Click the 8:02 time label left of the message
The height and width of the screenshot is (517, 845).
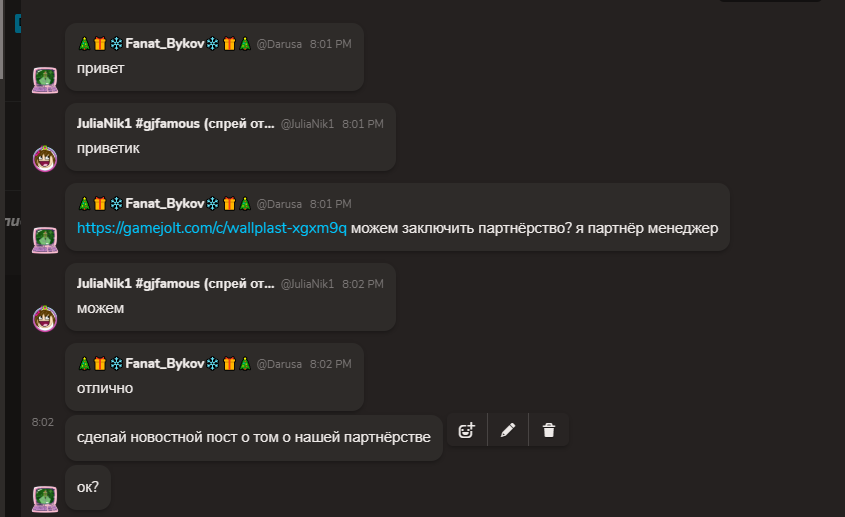(x=42, y=422)
